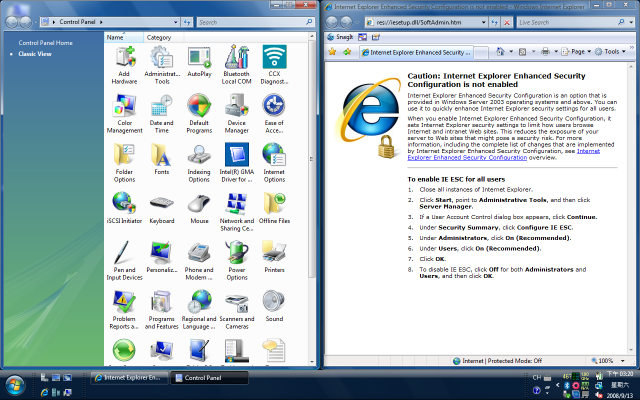Click Control Panel Home link

45,42
